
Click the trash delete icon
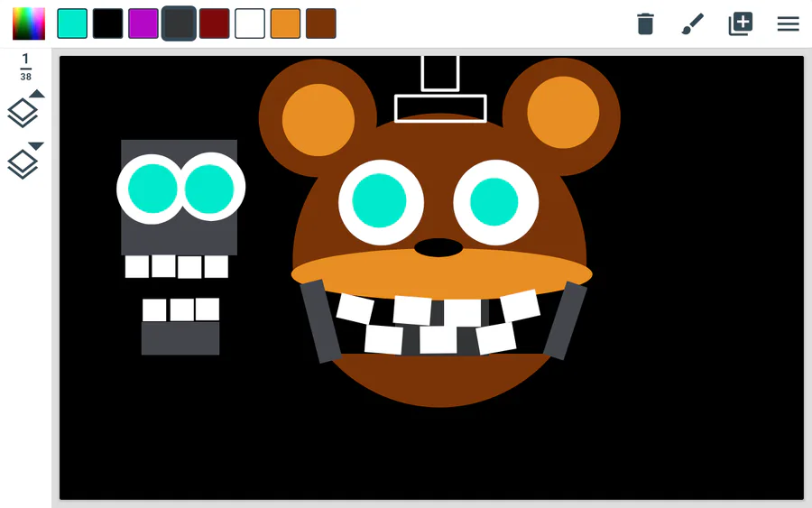(645, 23)
